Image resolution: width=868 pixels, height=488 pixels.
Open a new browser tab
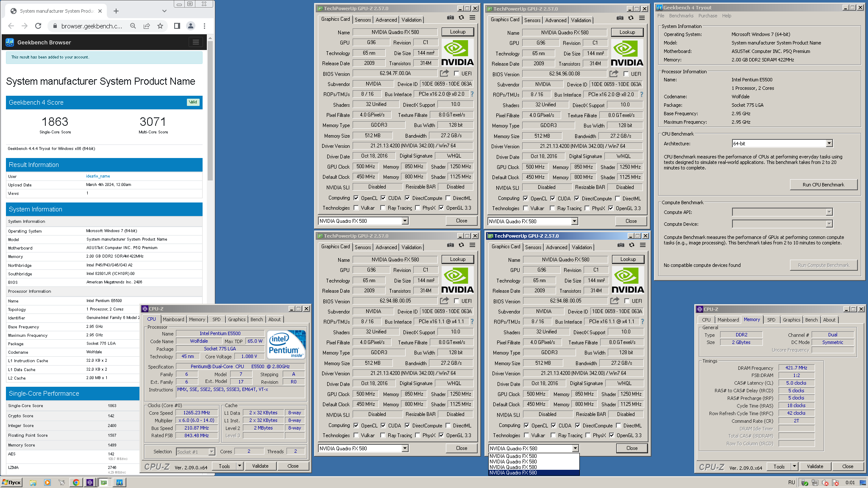(x=116, y=11)
